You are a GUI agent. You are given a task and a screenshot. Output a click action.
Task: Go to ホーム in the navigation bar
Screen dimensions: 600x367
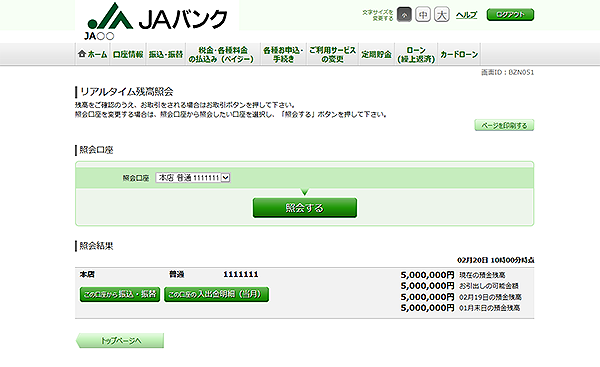click(93, 54)
